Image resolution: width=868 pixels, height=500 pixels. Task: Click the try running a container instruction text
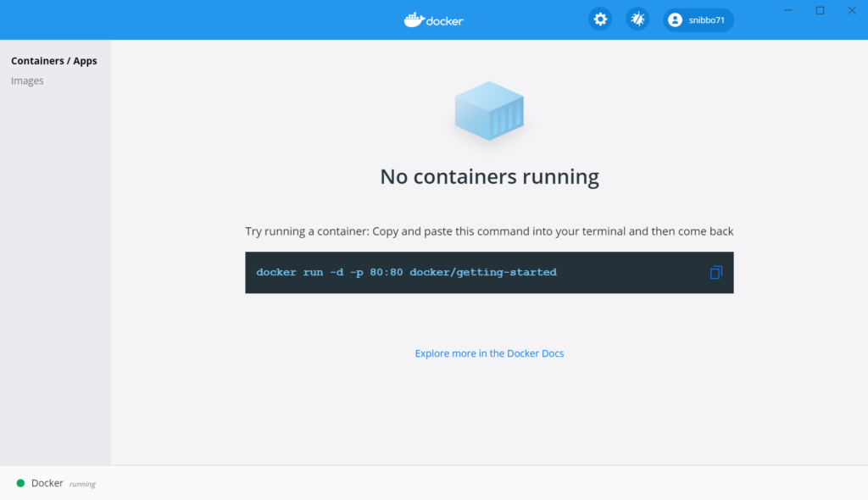tap(489, 231)
